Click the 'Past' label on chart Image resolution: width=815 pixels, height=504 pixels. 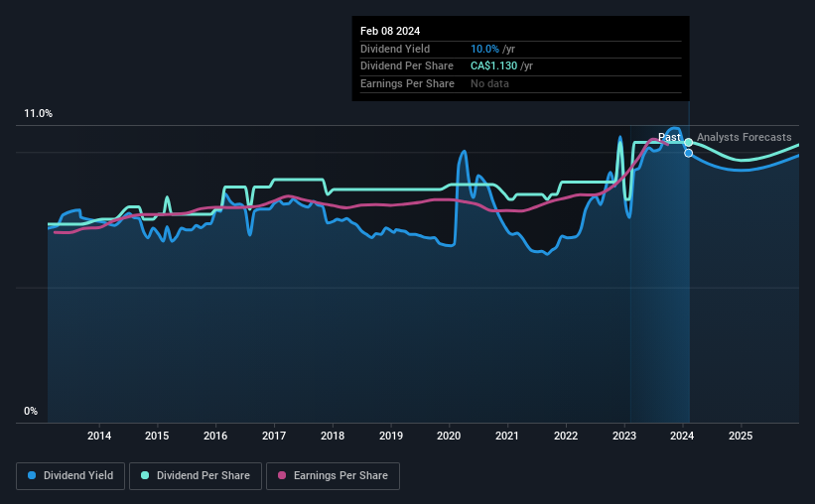(669, 137)
